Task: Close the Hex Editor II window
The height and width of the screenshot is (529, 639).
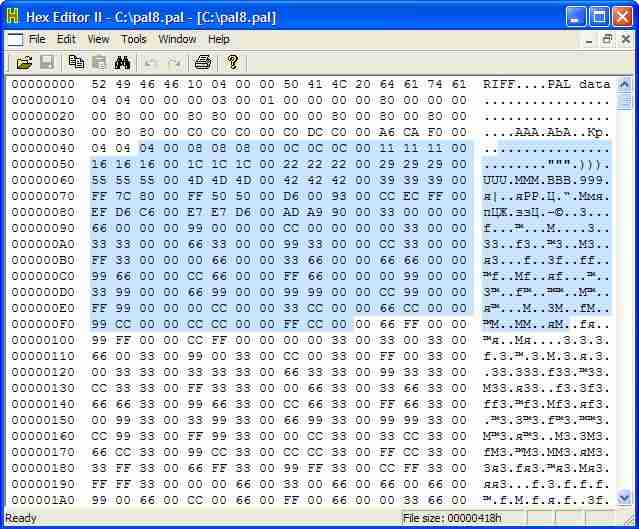Action: pos(622,17)
